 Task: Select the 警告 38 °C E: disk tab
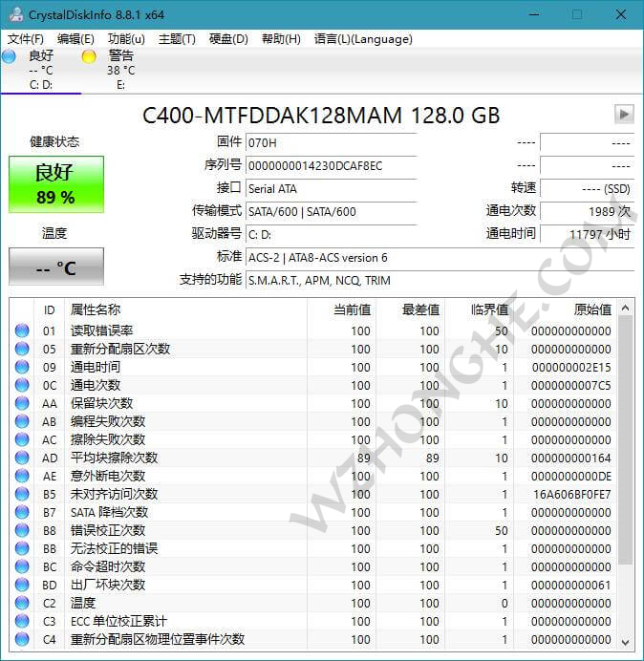121,70
